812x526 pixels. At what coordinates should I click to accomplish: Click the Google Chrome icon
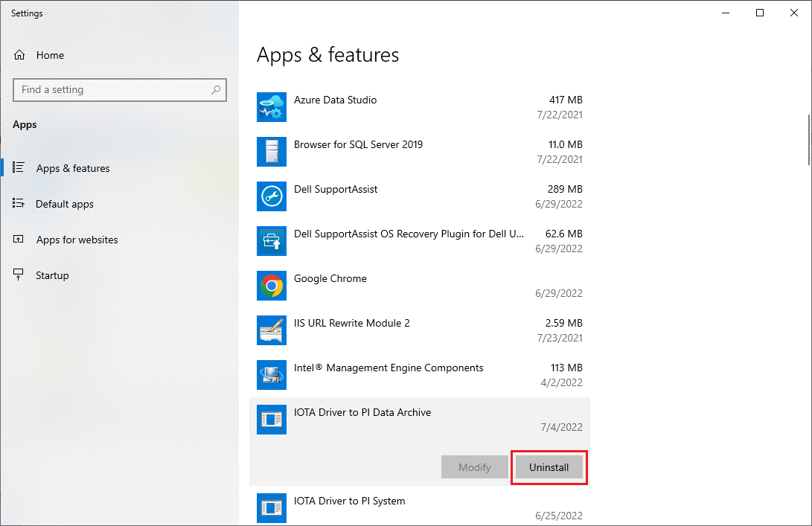tap(272, 286)
